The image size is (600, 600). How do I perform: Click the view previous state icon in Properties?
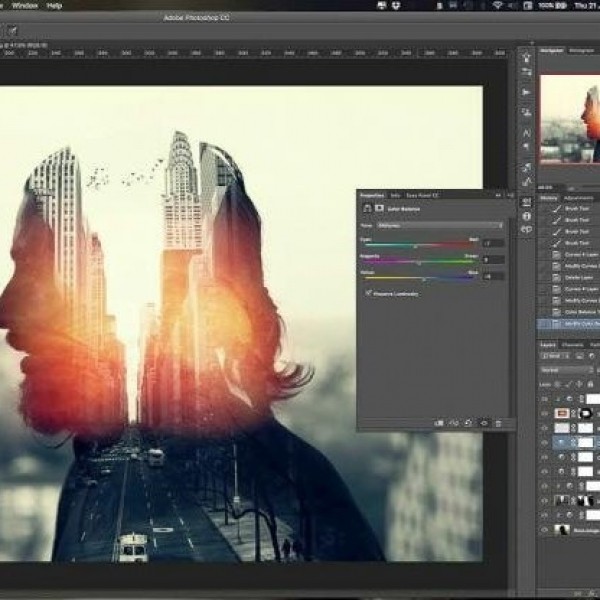454,423
